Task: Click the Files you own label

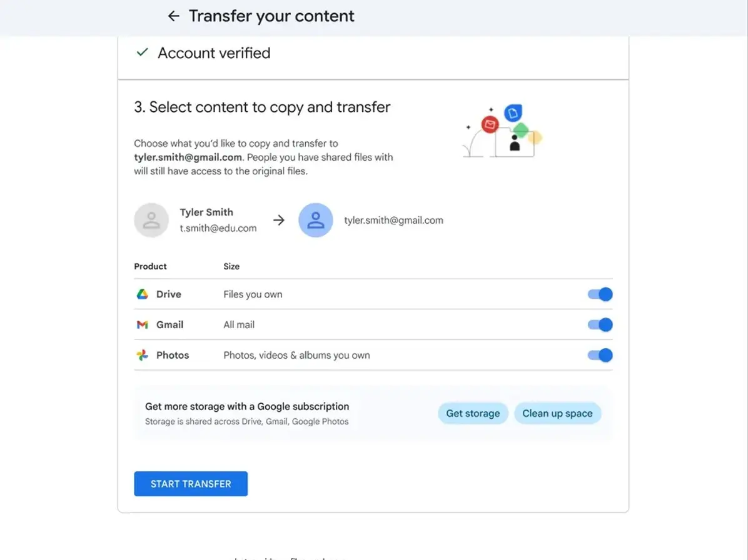Action: pos(253,294)
